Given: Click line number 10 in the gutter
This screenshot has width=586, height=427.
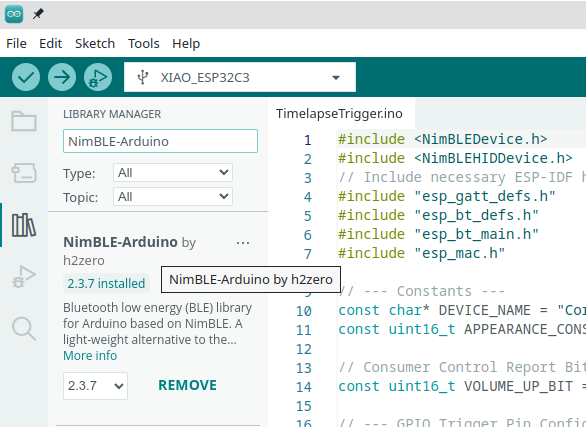Looking at the screenshot, I should [304, 311].
